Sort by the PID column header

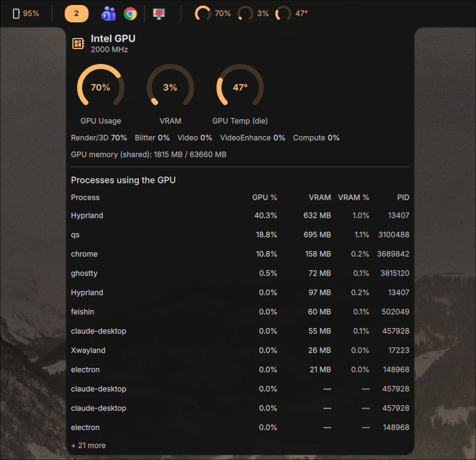click(403, 198)
